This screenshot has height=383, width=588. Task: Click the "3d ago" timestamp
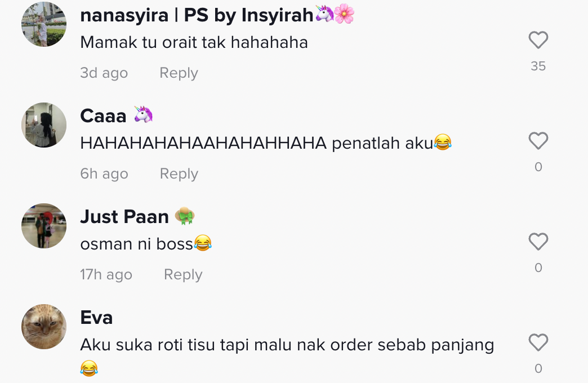[x=104, y=73]
